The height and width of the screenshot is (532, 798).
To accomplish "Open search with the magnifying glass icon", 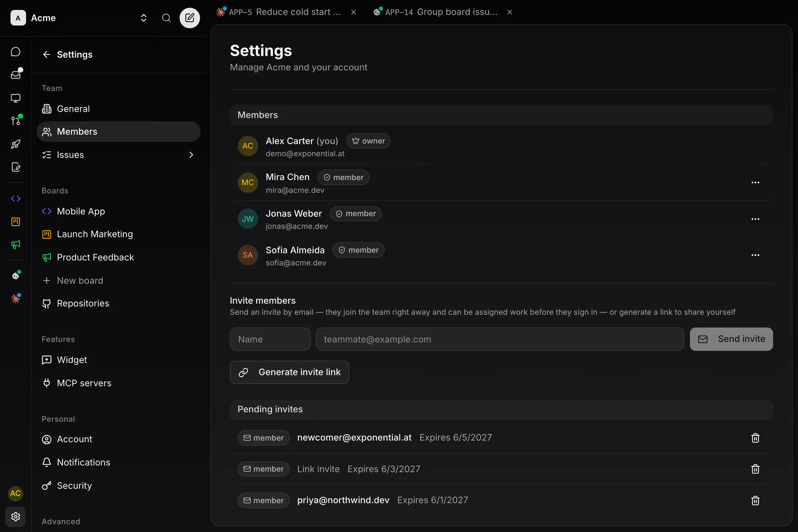I will (166, 18).
